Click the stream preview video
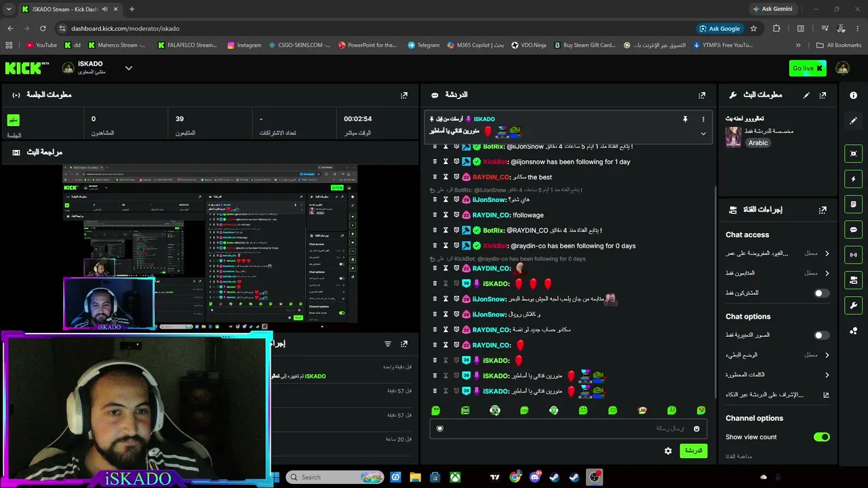This screenshot has width=868, height=488. tap(210, 247)
